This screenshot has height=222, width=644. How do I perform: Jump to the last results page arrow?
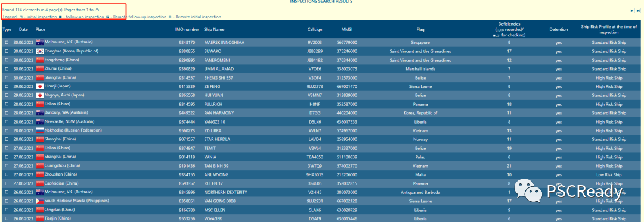coord(638,11)
